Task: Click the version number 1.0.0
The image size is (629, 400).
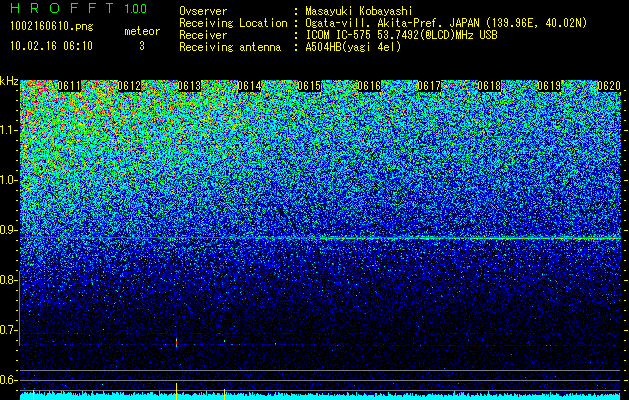Action: [136, 8]
